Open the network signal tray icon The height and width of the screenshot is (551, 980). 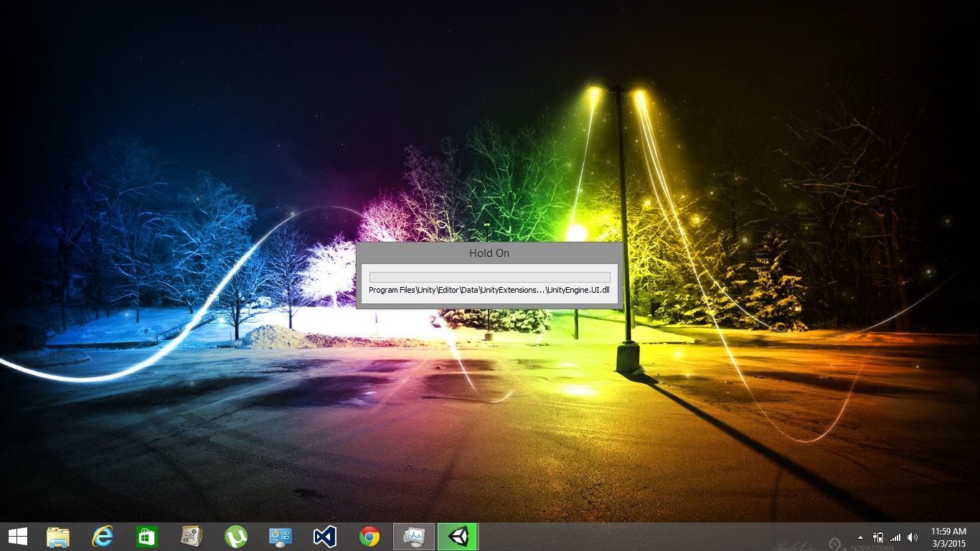click(895, 537)
